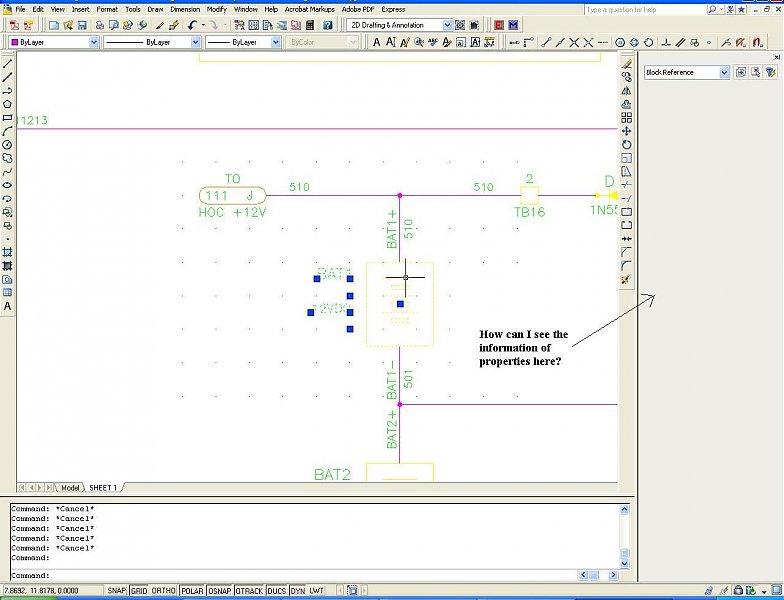Screen dimensions: 784x600
Task: Toggle GRID display in status bar
Action: tap(139, 590)
